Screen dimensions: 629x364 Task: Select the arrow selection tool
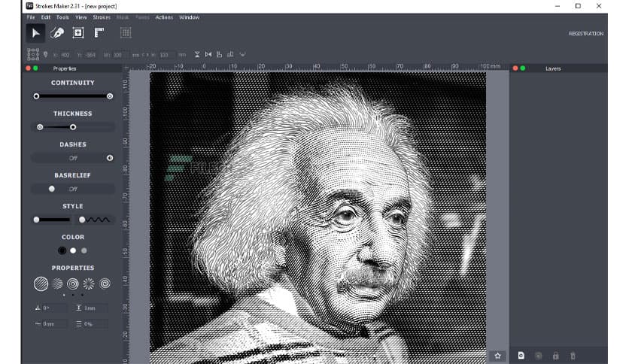coord(35,33)
